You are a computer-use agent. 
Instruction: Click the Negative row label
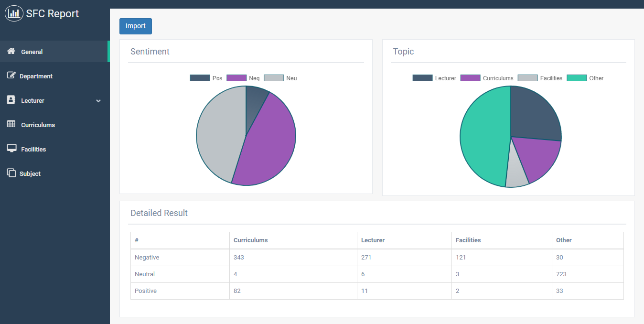click(x=147, y=258)
